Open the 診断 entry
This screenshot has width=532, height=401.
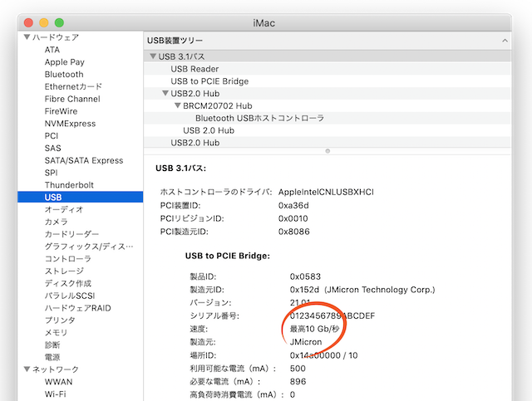(52, 345)
